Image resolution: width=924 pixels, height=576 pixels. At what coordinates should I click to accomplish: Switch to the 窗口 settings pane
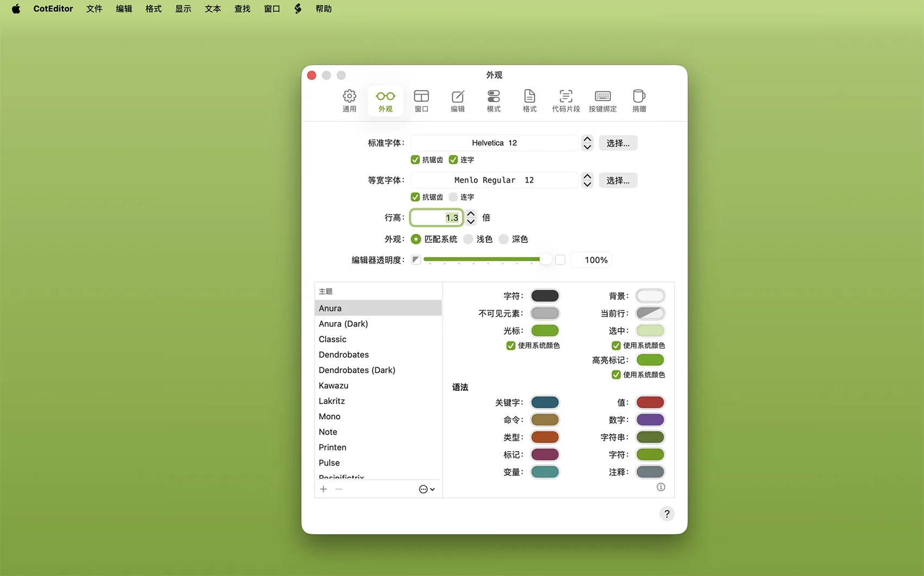(421, 101)
